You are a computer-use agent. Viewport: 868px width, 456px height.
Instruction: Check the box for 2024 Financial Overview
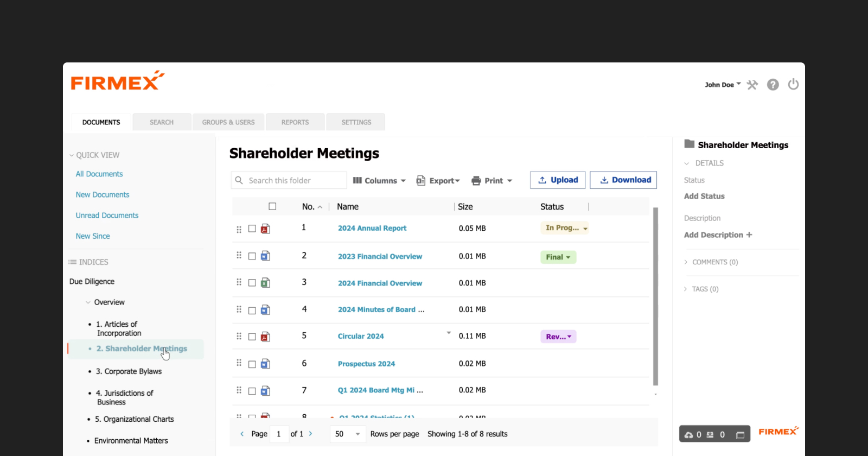point(252,283)
